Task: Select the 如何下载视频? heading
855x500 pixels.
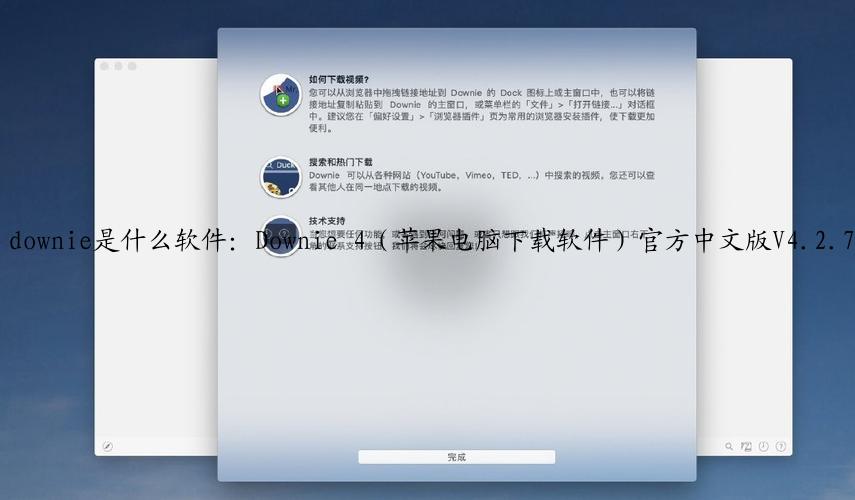Action: pos(339,80)
